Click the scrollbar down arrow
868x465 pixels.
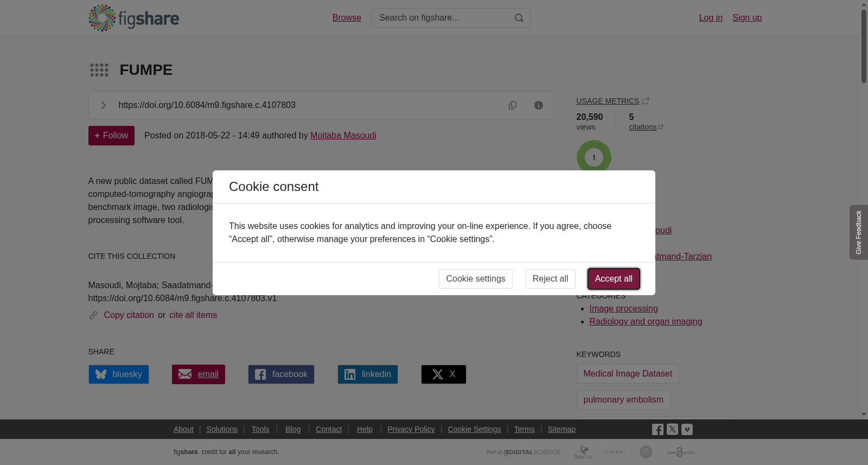point(864,415)
